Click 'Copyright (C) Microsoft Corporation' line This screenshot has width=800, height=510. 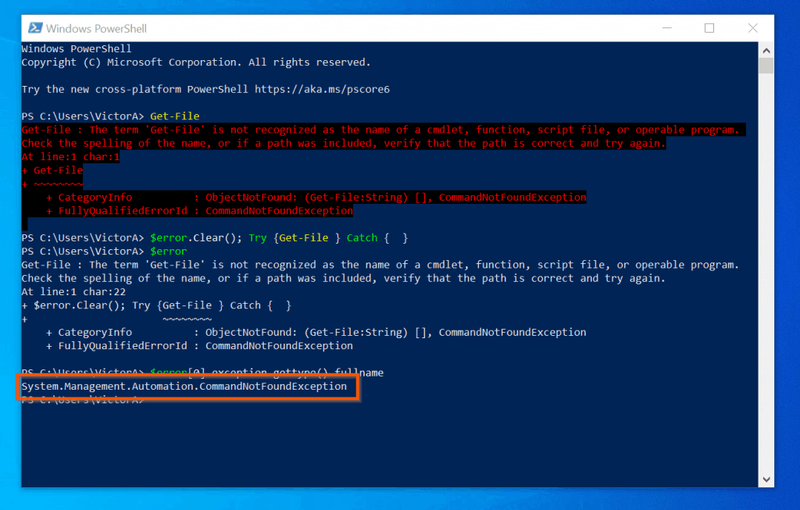(x=196, y=62)
